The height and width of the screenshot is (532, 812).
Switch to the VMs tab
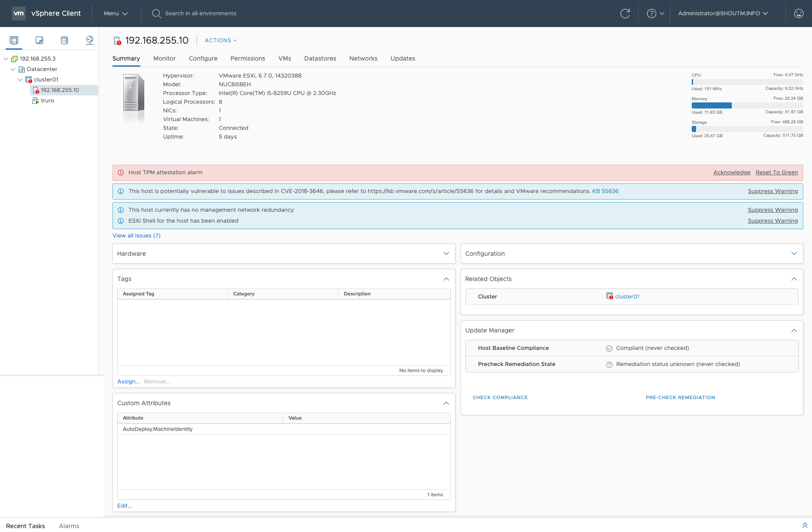point(285,59)
